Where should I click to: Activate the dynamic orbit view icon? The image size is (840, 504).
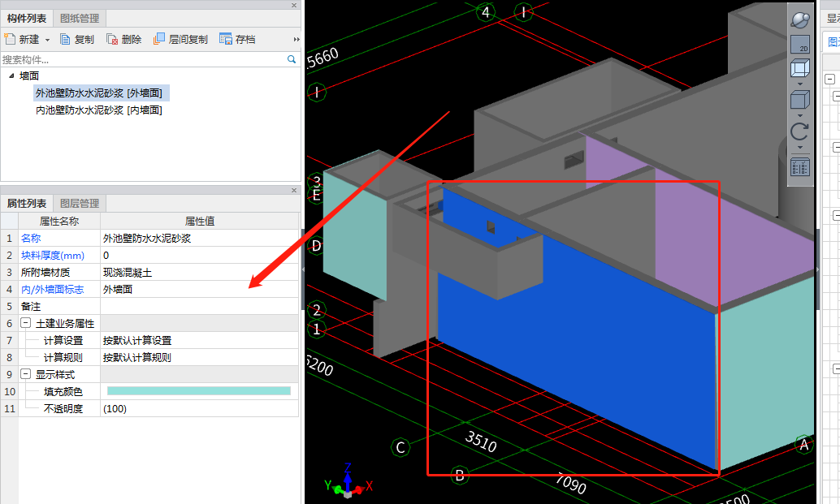[800, 19]
